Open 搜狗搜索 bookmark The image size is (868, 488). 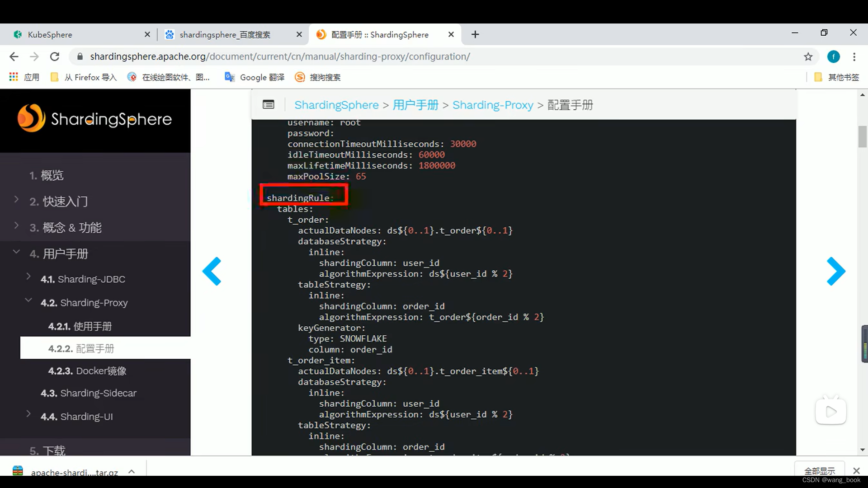318,77
